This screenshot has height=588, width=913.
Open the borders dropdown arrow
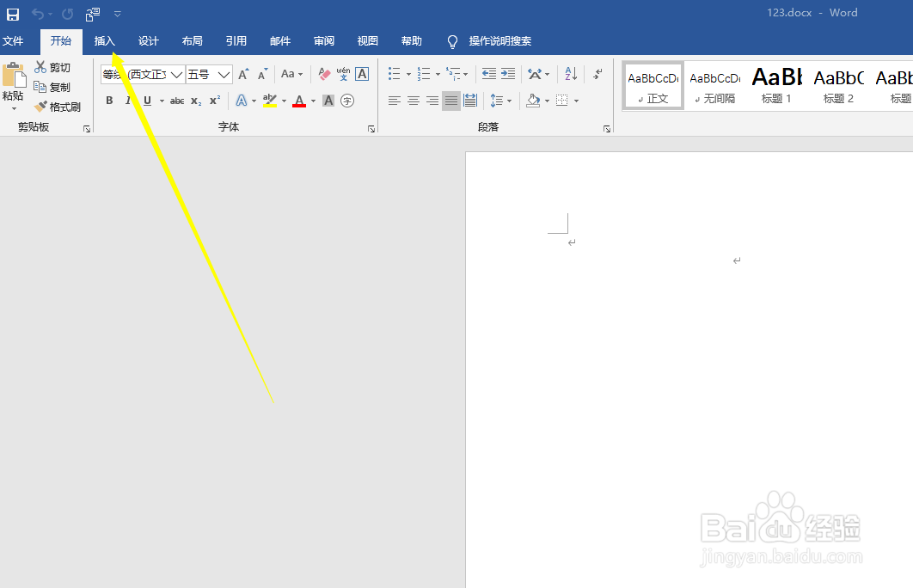577,101
